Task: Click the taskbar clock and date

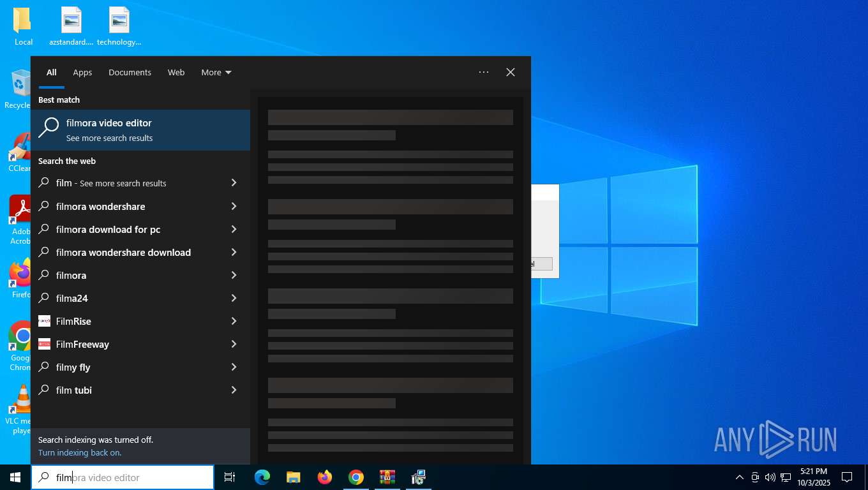Action: [x=813, y=477]
